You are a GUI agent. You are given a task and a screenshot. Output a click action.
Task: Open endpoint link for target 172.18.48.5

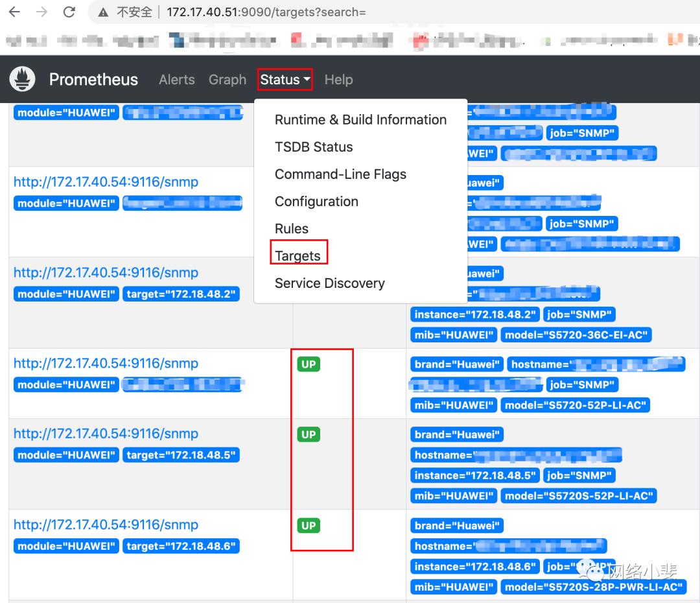tap(106, 434)
